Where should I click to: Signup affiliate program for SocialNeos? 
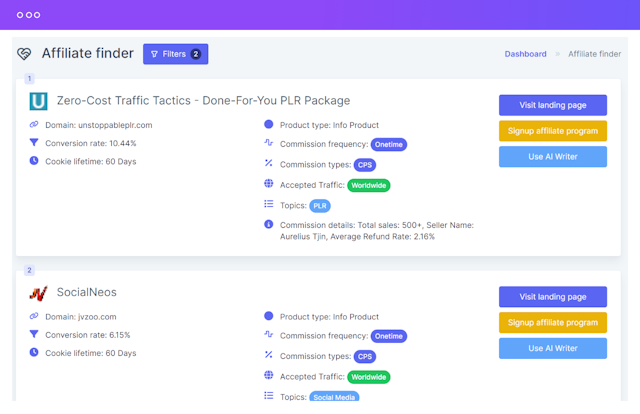[x=552, y=323]
